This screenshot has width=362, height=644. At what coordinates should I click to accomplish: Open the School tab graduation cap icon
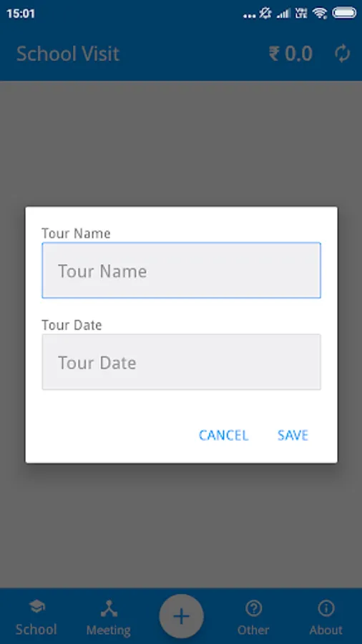(x=36, y=606)
